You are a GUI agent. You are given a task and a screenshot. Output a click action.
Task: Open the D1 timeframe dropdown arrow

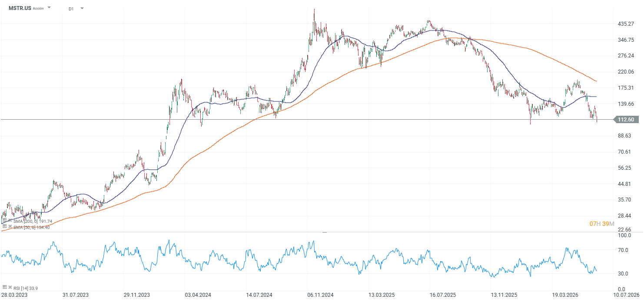pos(82,8)
